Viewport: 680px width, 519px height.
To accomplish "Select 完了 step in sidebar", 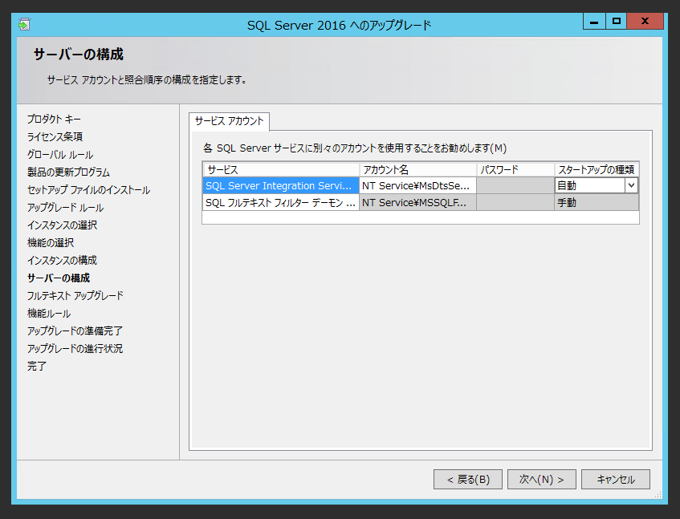I will [x=36, y=366].
